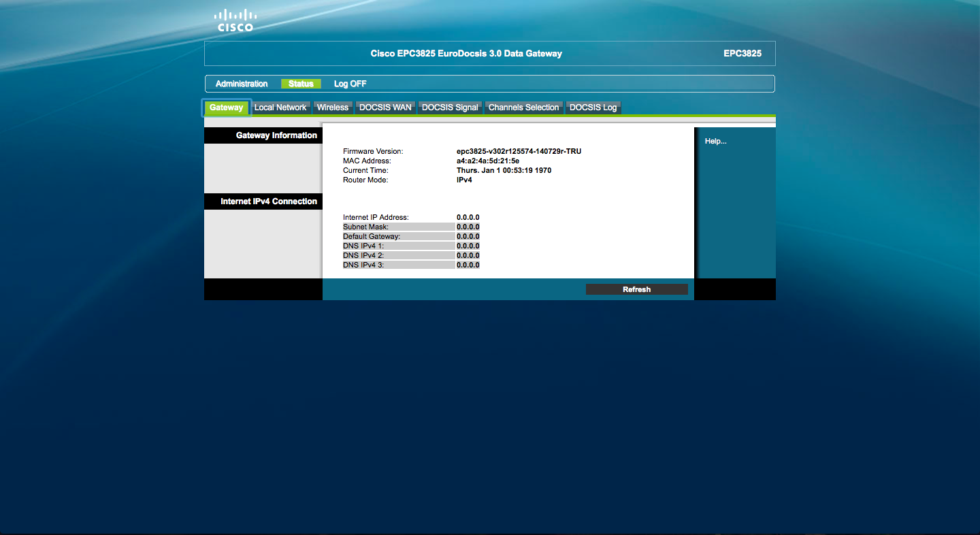Open the DOCSIS Log tab
The height and width of the screenshot is (535, 980).
[x=593, y=108]
